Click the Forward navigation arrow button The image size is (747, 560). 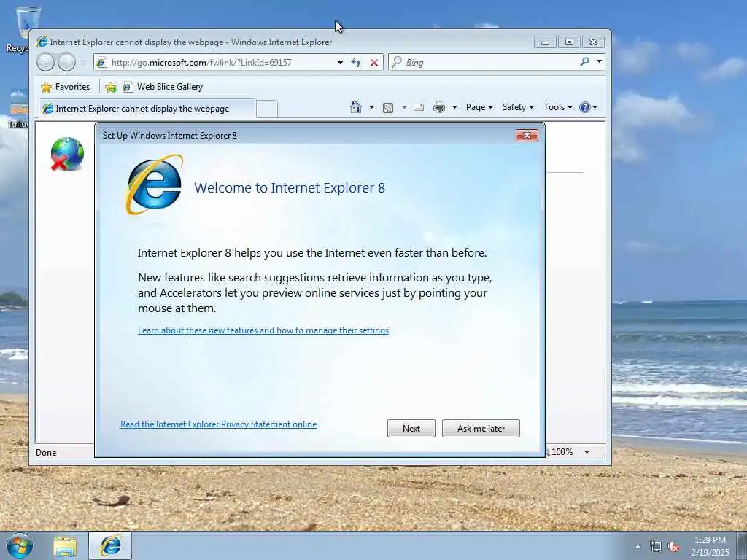(66, 63)
